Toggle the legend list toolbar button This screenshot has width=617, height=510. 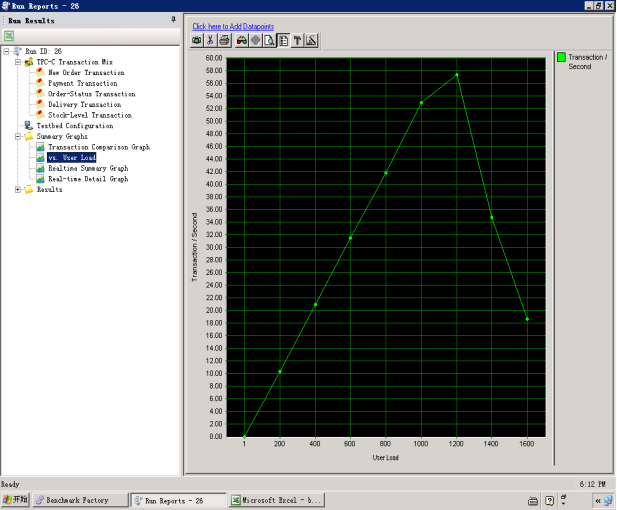(283, 40)
